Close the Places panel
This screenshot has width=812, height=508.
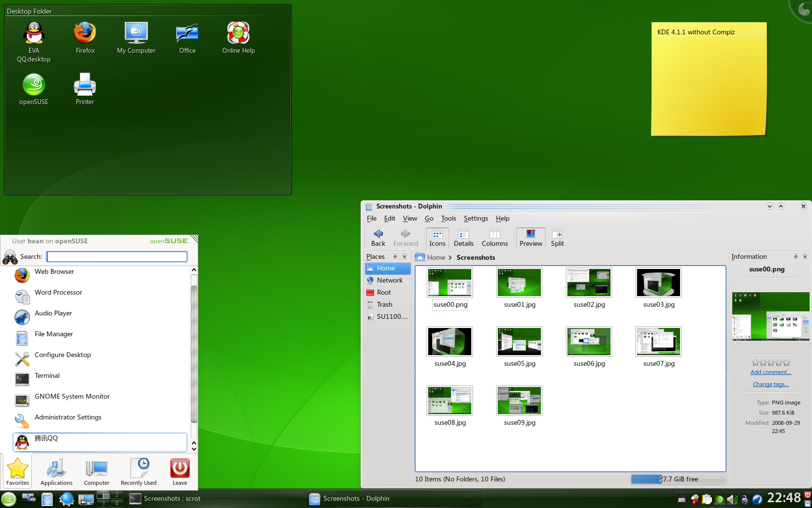[405, 257]
